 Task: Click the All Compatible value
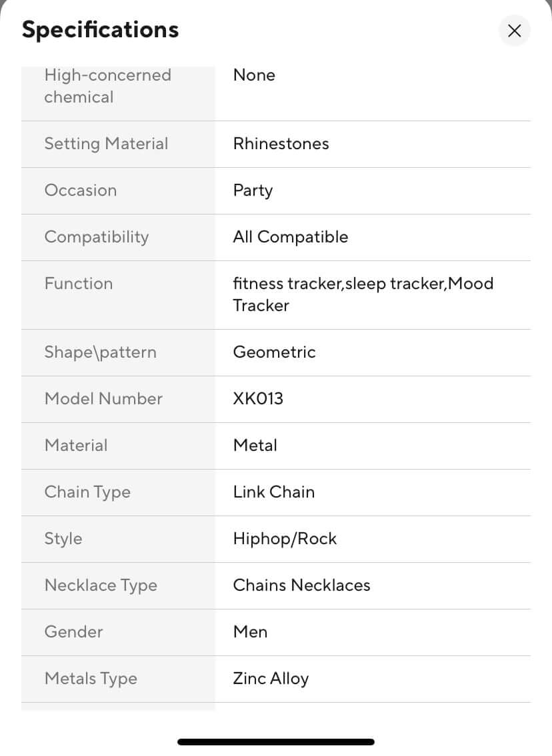click(x=290, y=237)
